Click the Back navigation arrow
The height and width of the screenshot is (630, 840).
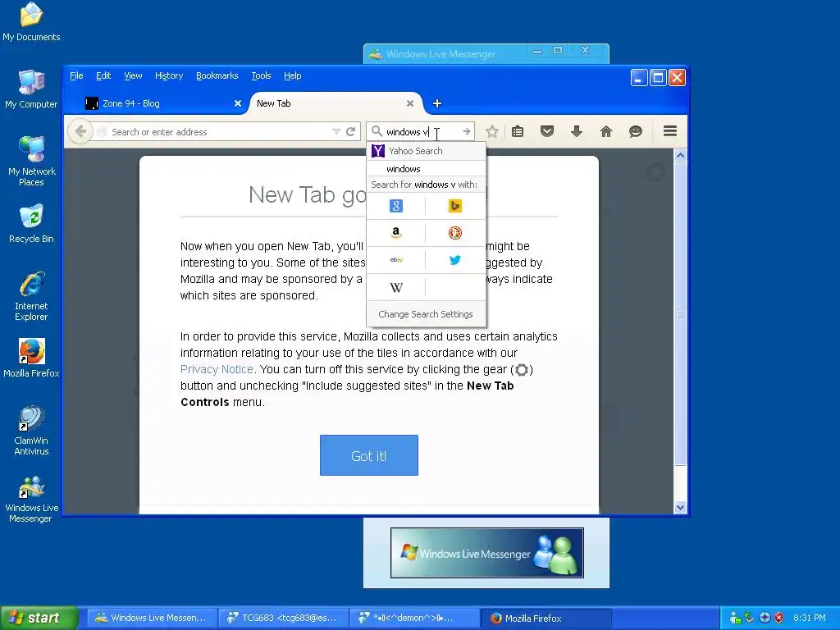81,131
